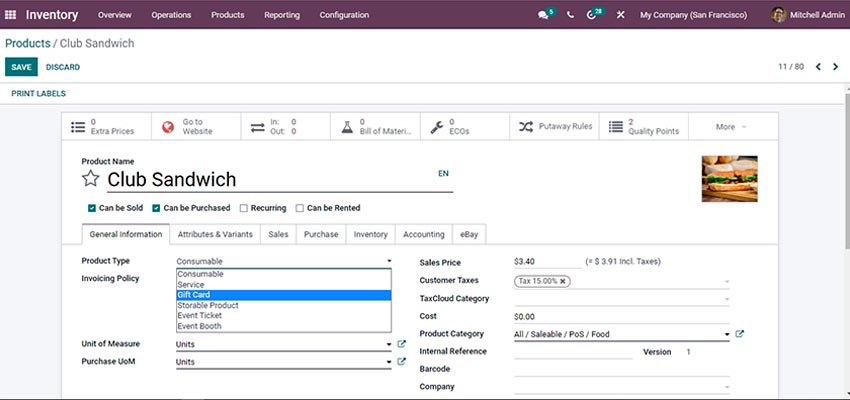Switch to Attributes & Variants tab
Screen dimensions: 850x400
click(215, 235)
